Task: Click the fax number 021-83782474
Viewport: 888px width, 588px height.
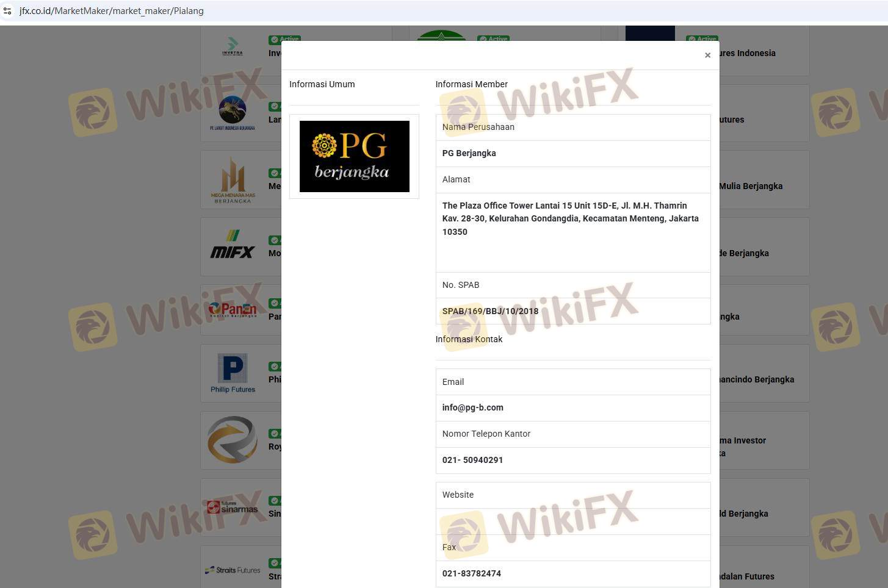Action: pos(471,573)
